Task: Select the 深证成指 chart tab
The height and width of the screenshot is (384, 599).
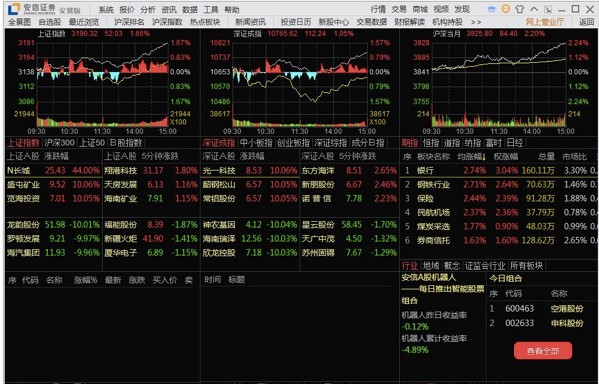Action: point(219,143)
